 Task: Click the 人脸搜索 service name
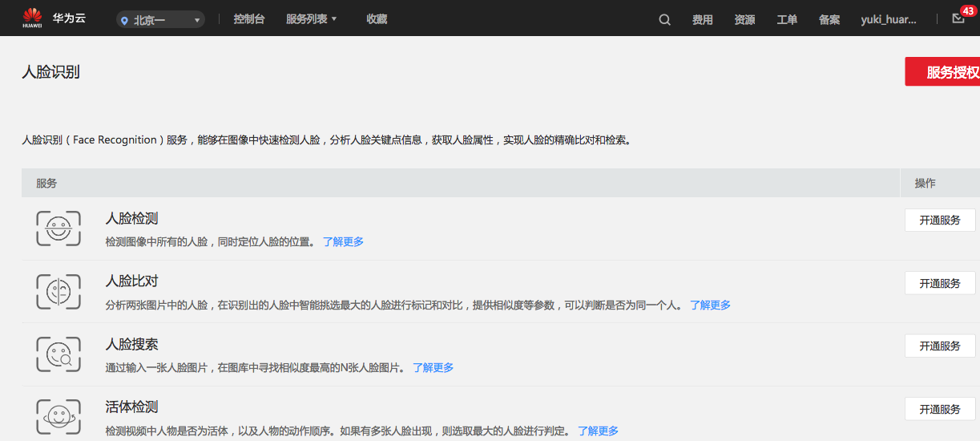(x=132, y=344)
